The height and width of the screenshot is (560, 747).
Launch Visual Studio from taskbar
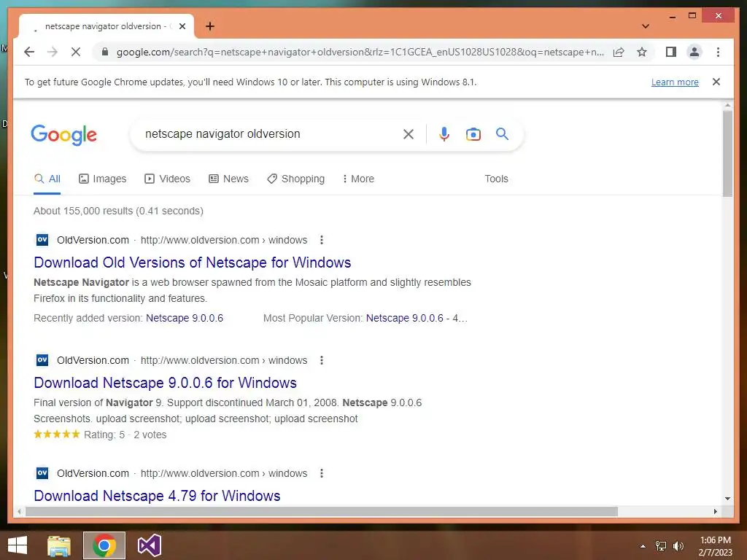tap(149, 545)
